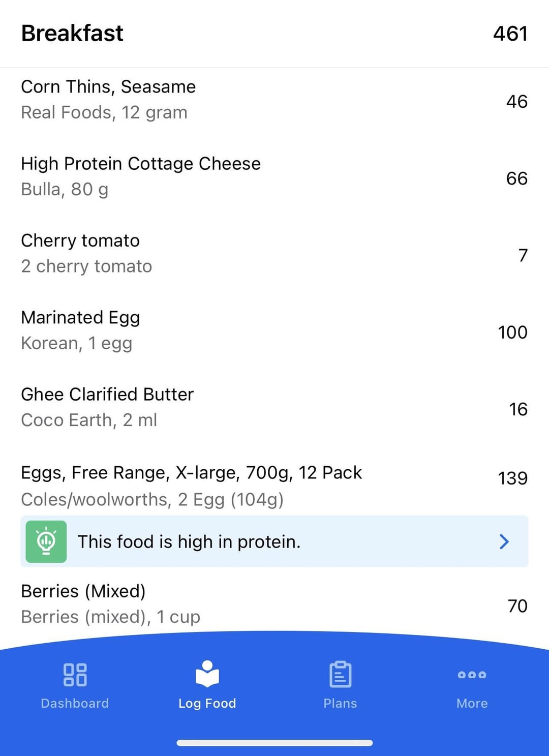Tap the More three-dots icon
This screenshot has height=756, width=549.
pyautogui.click(x=472, y=675)
